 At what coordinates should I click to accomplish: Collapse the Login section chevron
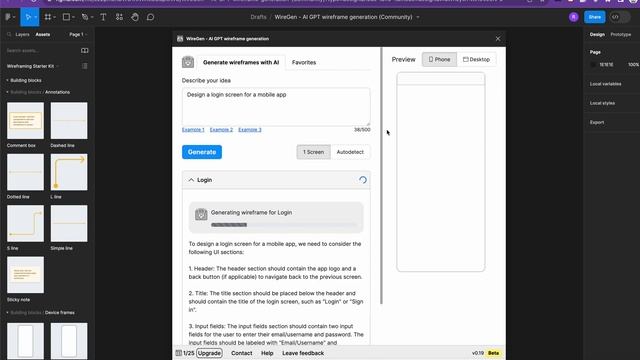tap(191, 180)
